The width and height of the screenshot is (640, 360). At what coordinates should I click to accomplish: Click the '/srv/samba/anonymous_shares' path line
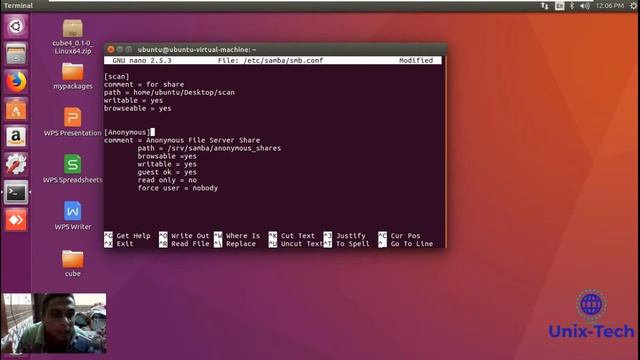click(209, 148)
